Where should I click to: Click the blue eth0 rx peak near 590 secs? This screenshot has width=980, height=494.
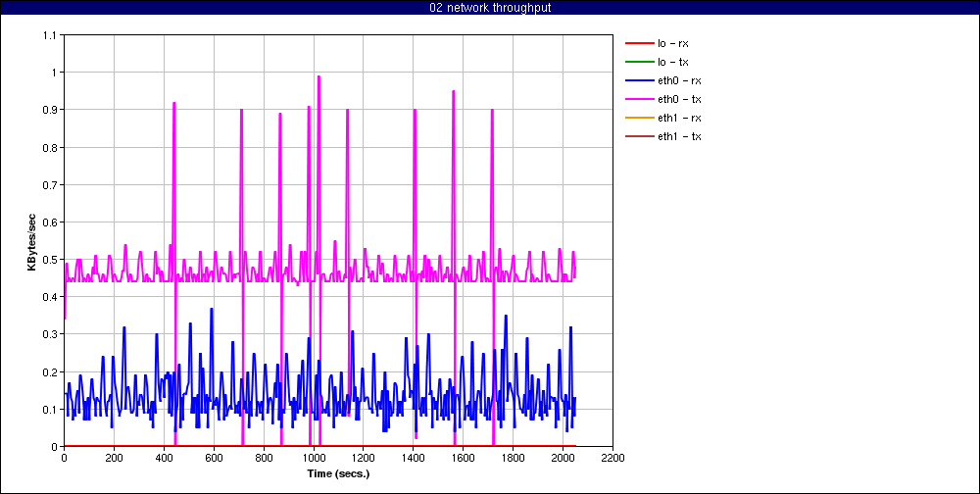tap(212, 309)
